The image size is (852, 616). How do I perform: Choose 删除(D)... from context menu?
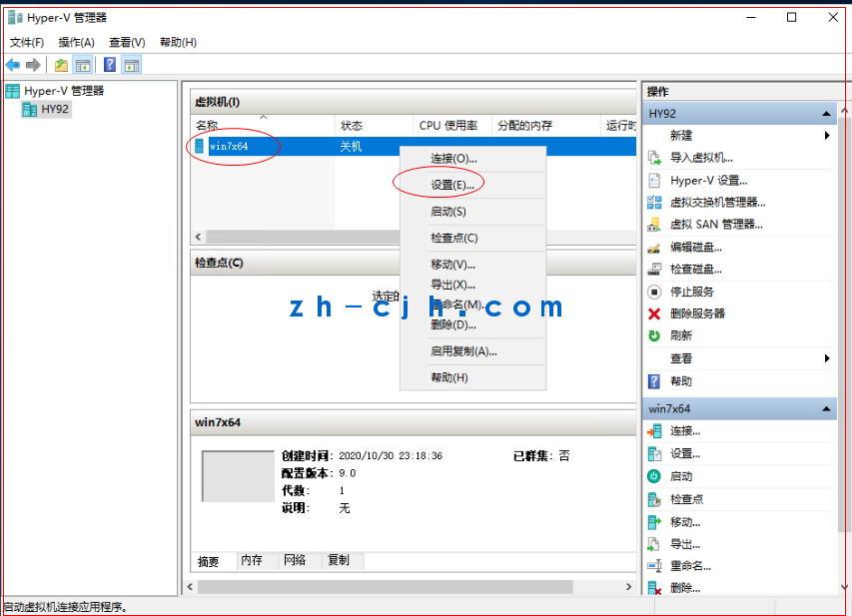(x=472, y=324)
